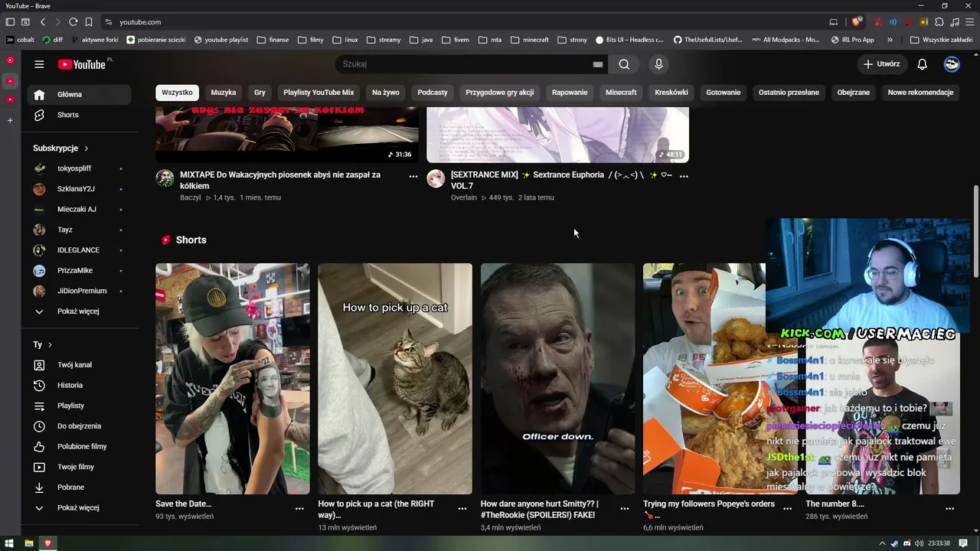This screenshot has height=551, width=980.
Task: Expand Pokaż więcej under the Ty section
Action: [x=80, y=508]
